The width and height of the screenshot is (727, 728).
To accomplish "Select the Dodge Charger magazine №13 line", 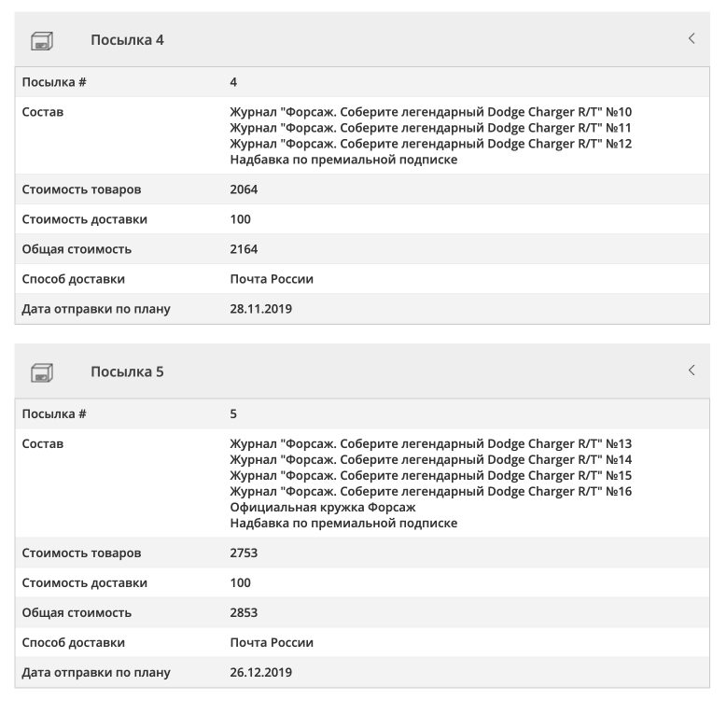I will pyautogui.click(x=430, y=444).
